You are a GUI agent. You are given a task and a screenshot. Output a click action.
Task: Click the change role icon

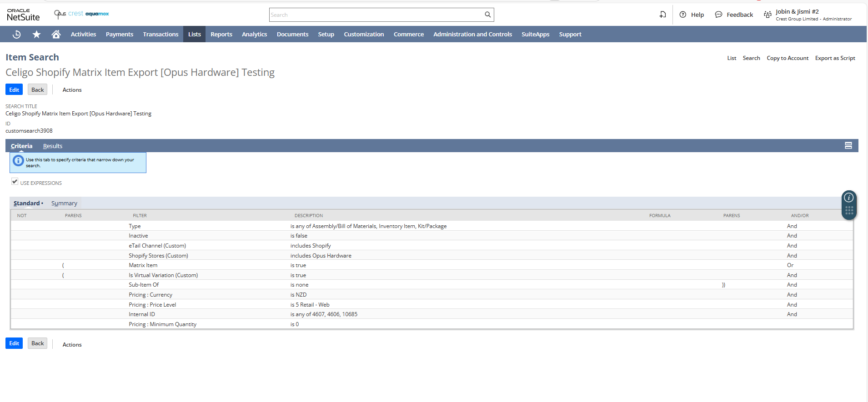click(x=768, y=15)
